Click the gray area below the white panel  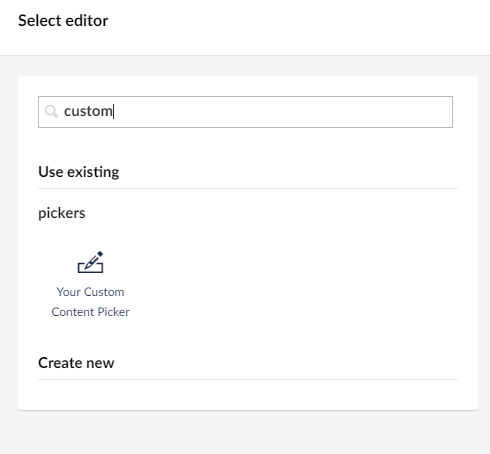coord(245,432)
